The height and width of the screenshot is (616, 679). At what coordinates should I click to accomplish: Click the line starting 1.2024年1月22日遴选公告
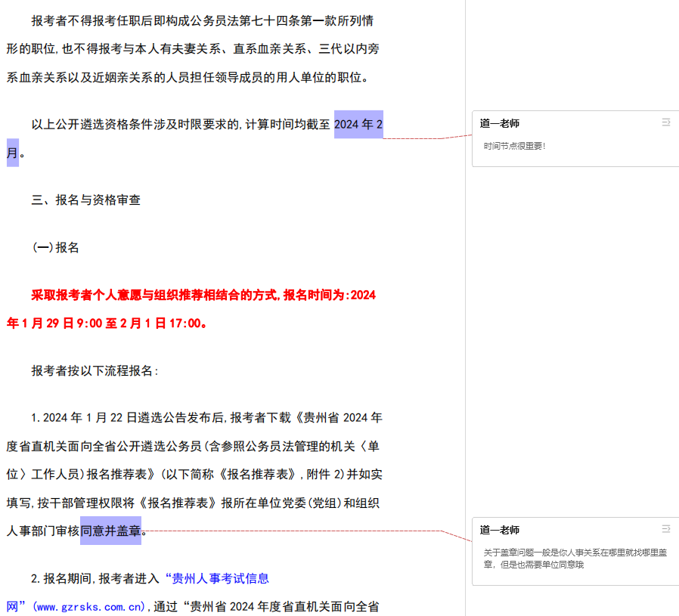(x=204, y=418)
